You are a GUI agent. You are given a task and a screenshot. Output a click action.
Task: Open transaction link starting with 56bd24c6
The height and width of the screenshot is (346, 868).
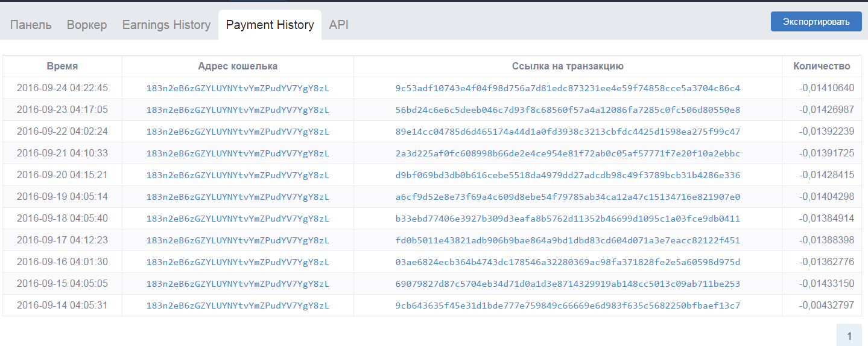567,110
